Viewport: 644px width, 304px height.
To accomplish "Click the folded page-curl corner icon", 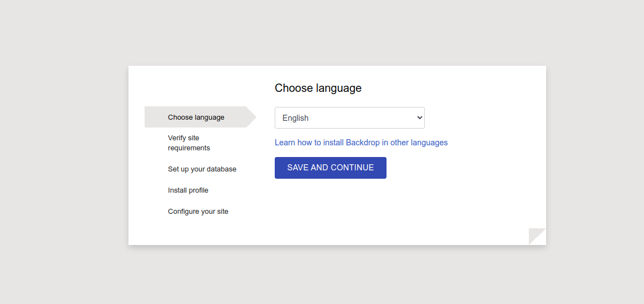I will 536,237.
